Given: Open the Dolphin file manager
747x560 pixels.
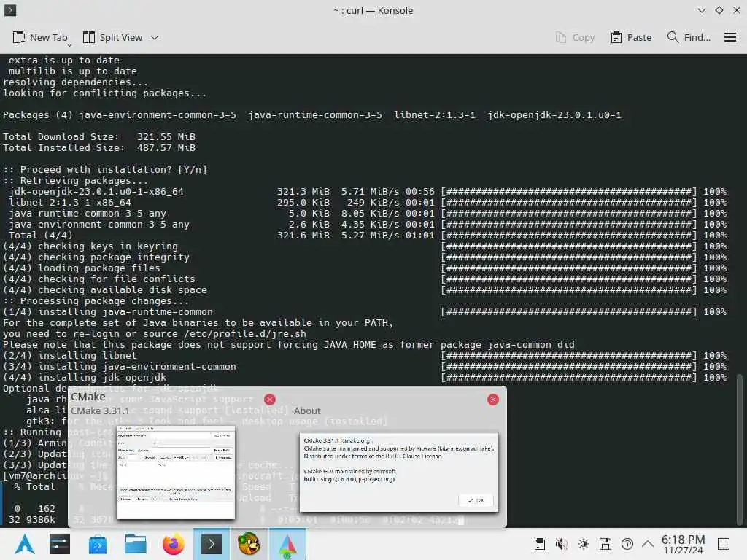Looking at the screenshot, I should pyautogui.click(x=135, y=544).
